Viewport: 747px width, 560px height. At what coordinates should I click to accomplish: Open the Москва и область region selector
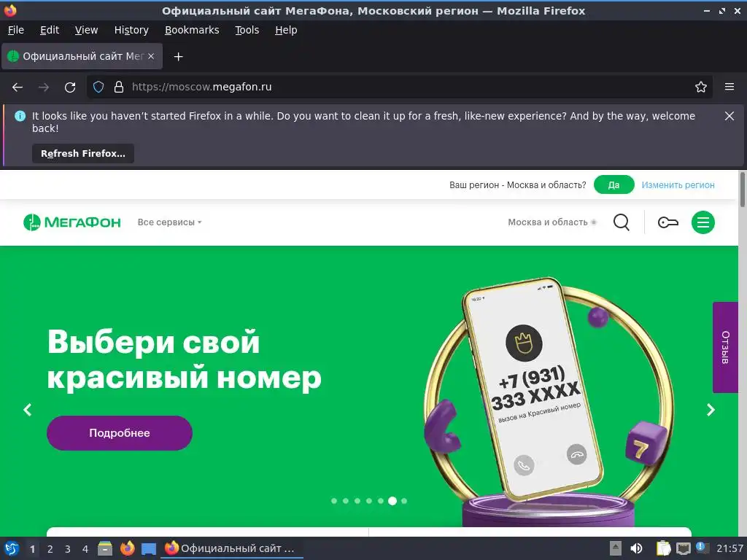coord(551,222)
